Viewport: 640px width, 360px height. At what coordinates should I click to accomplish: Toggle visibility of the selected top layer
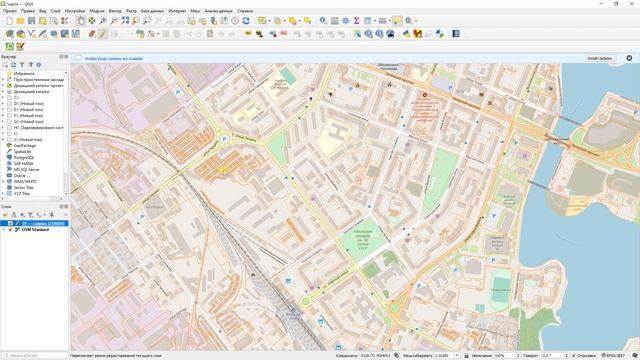pyautogui.click(x=11, y=223)
